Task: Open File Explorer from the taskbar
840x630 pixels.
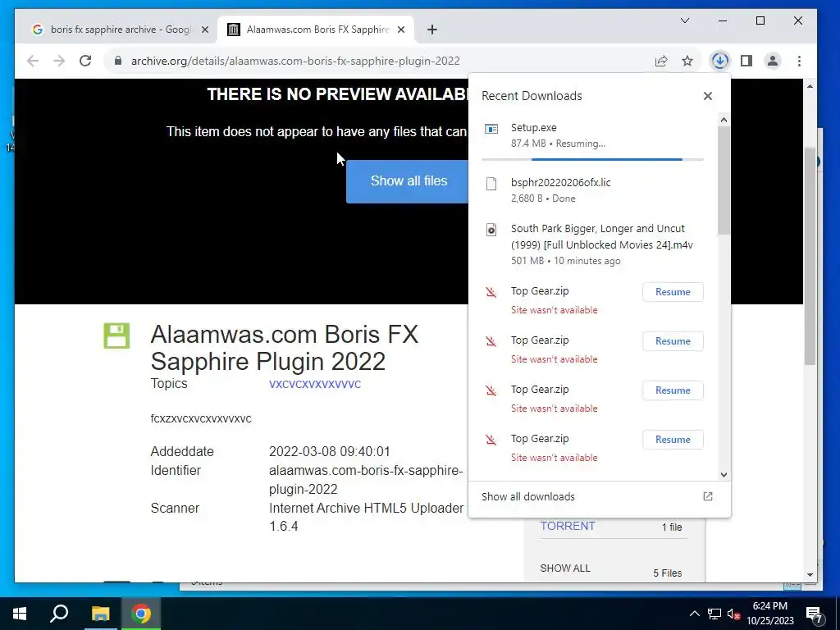Action: coord(100,614)
